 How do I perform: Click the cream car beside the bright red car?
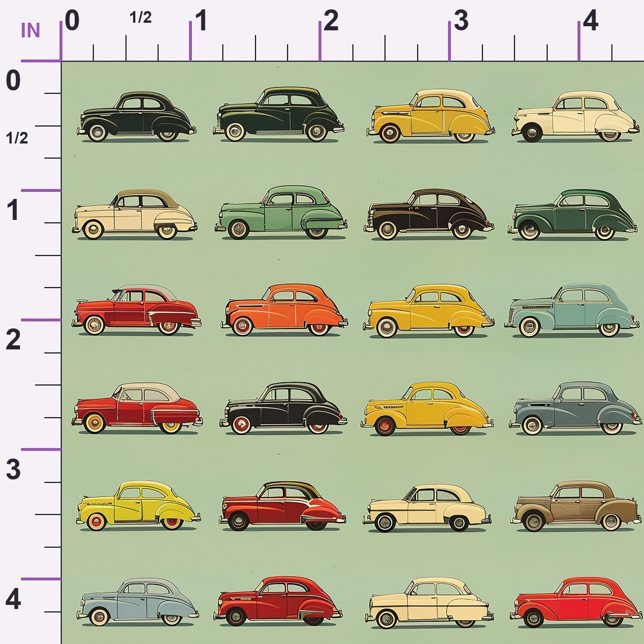pos(429,603)
